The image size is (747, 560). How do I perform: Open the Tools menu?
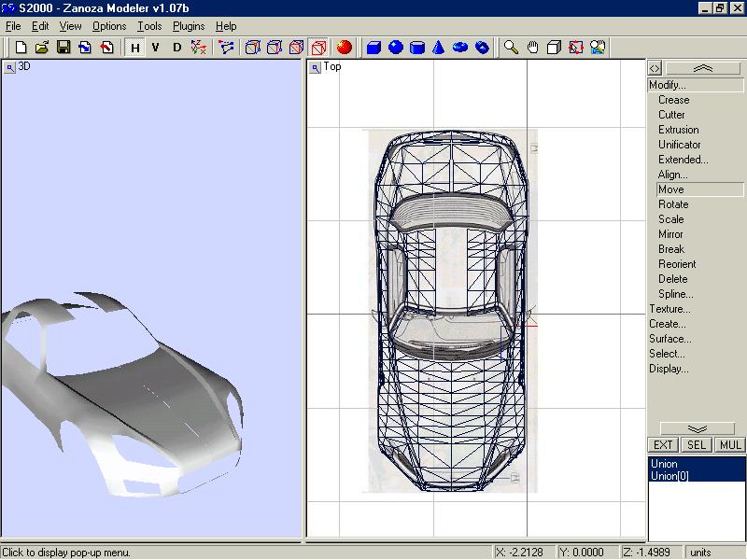coord(149,26)
